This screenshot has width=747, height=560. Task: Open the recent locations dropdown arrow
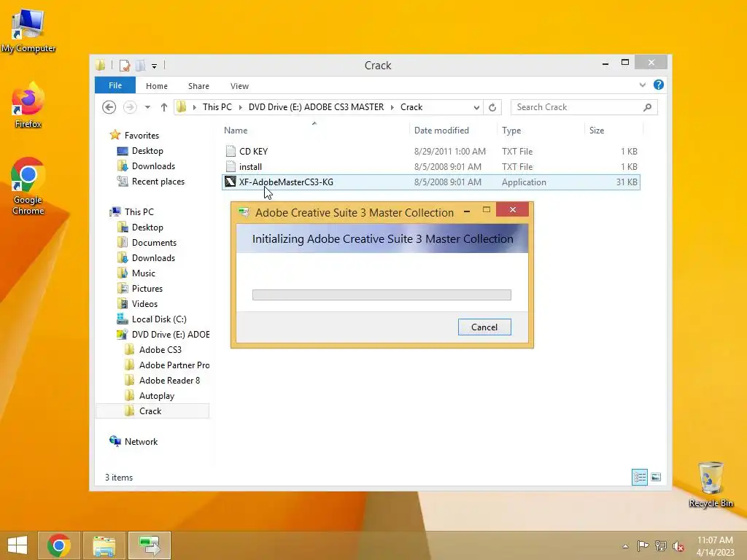point(147,107)
